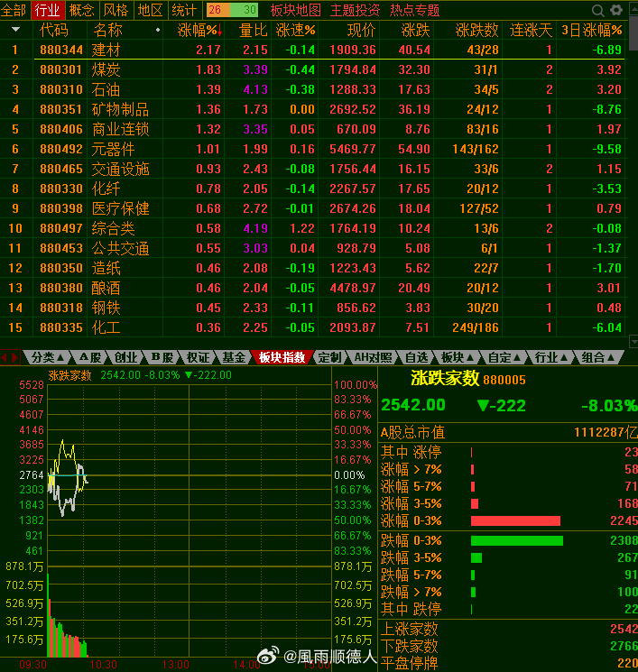This screenshot has width=638, height=672.
Task: Select the A股 bottom tab
Action: pyautogui.click(x=90, y=357)
